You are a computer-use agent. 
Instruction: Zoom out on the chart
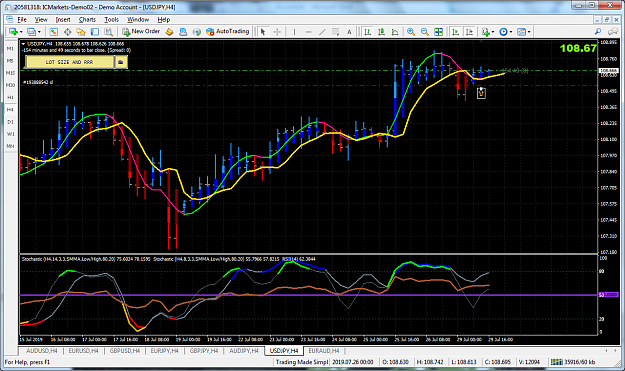tap(425, 31)
